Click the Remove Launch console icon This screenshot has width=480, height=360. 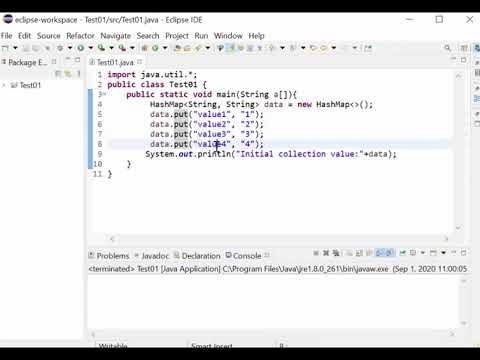point(326,253)
